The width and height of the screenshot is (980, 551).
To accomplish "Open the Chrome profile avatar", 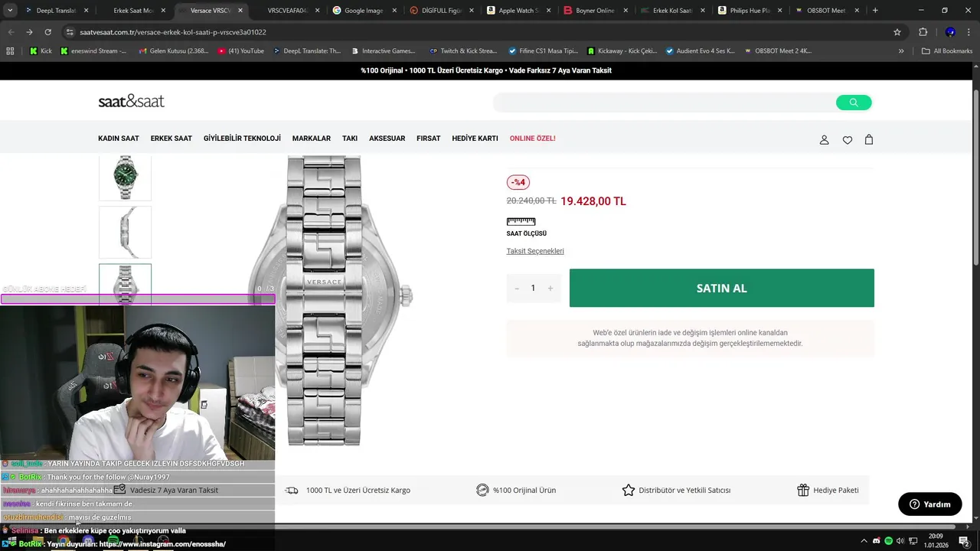I will (950, 32).
